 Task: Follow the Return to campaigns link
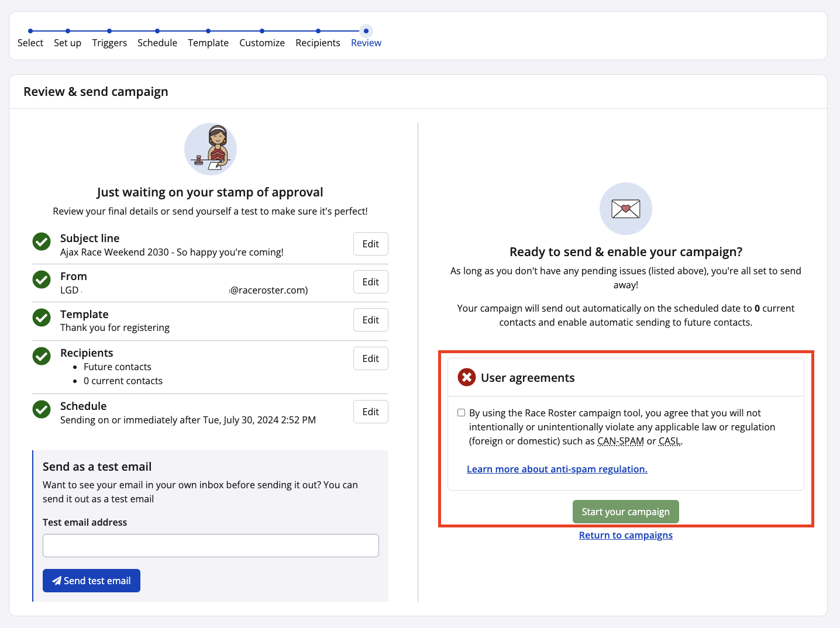(625, 535)
